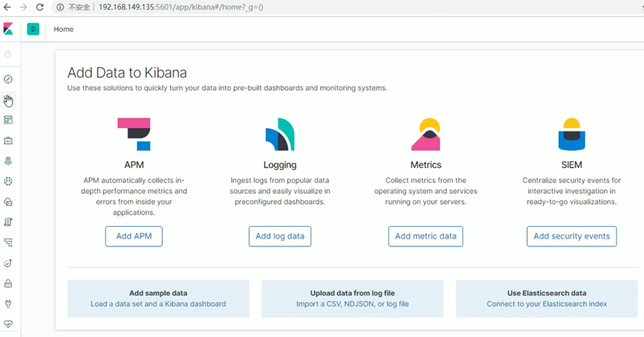
Task: Click the Upload data from log file heading
Action: click(x=352, y=293)
